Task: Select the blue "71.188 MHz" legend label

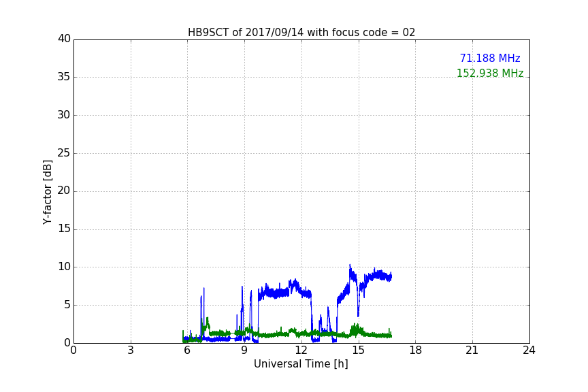Action: pos(490,58)
